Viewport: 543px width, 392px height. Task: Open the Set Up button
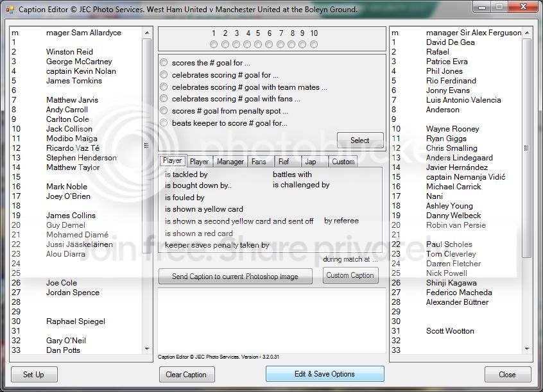point(33,375)
